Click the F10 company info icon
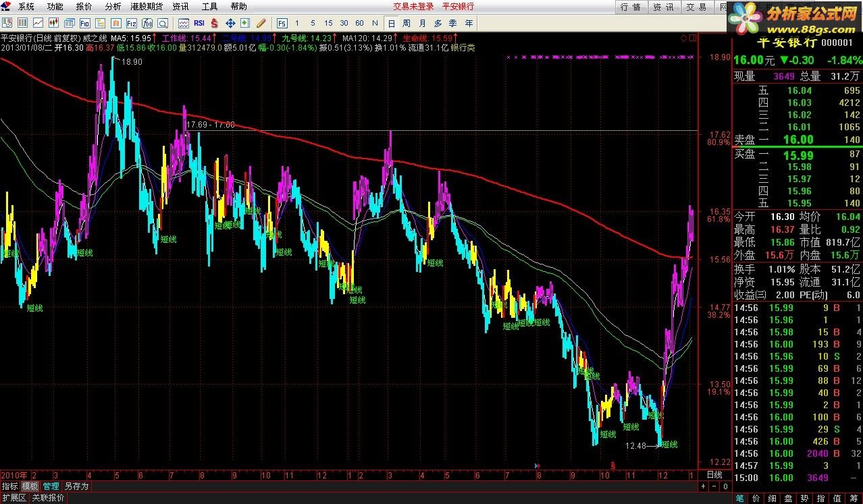The image size is (863, 504). [85, 23]
